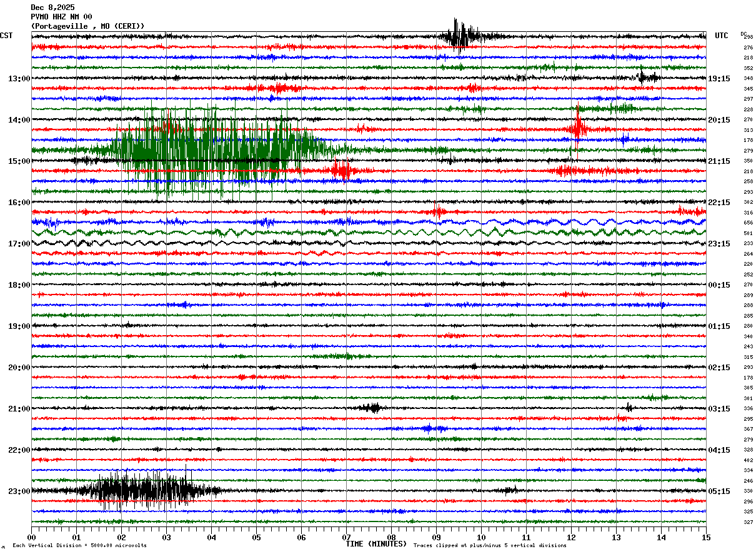Click the 02:15 UTC time label

[x=719, y=368]
